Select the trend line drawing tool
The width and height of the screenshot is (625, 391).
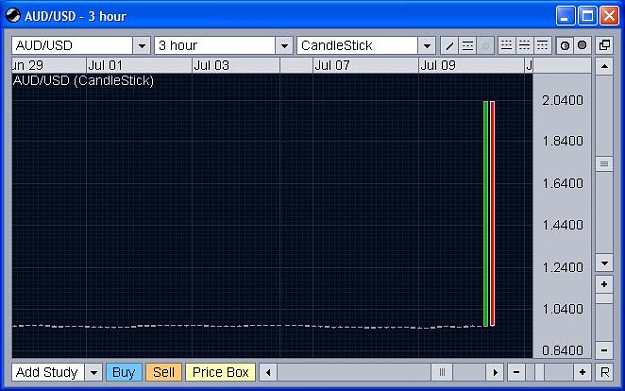(449, 46)
